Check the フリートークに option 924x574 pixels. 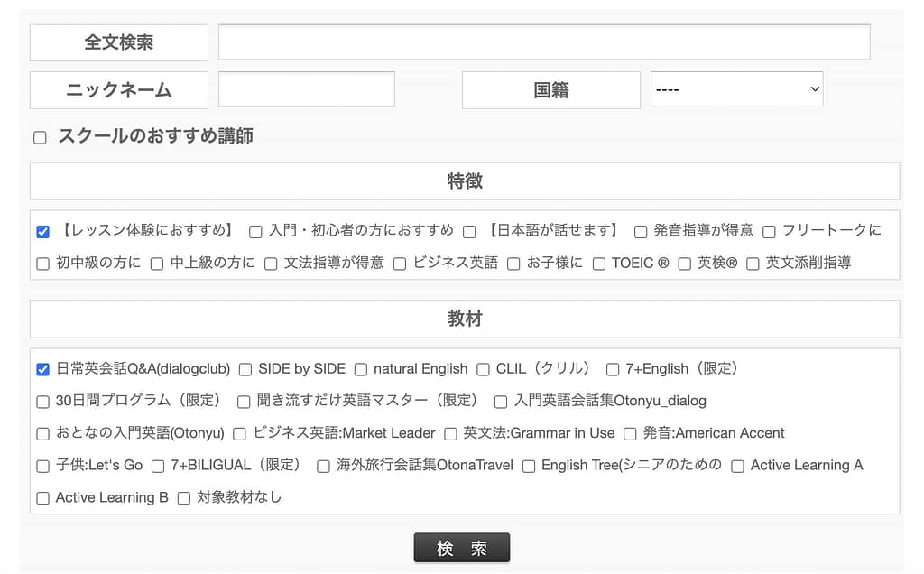768,232
